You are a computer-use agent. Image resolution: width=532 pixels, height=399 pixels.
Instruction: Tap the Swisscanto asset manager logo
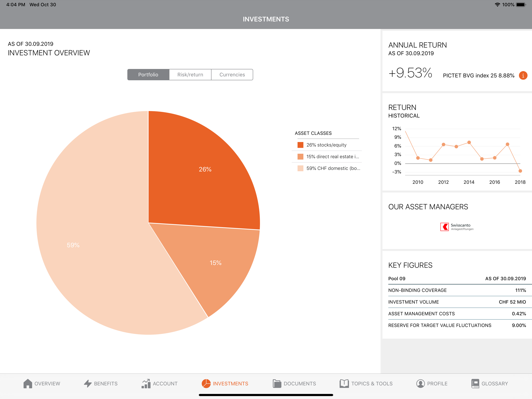pos(457,227)
